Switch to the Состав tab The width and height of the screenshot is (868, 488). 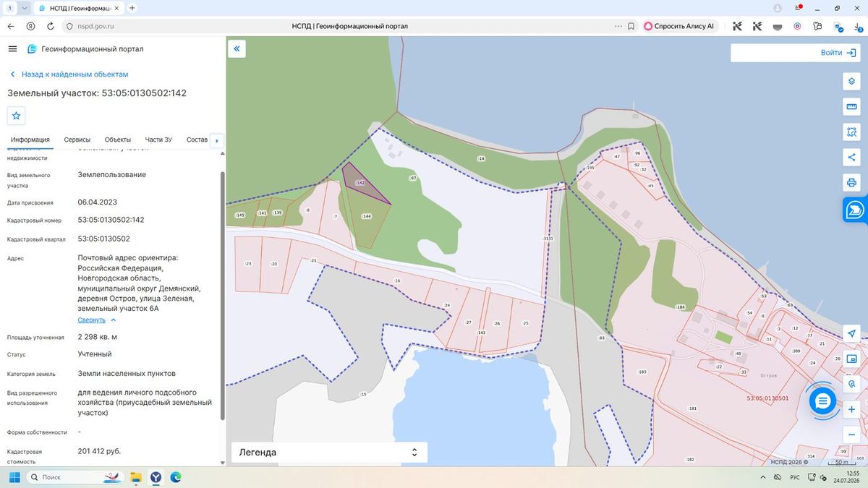pos(197,140)
